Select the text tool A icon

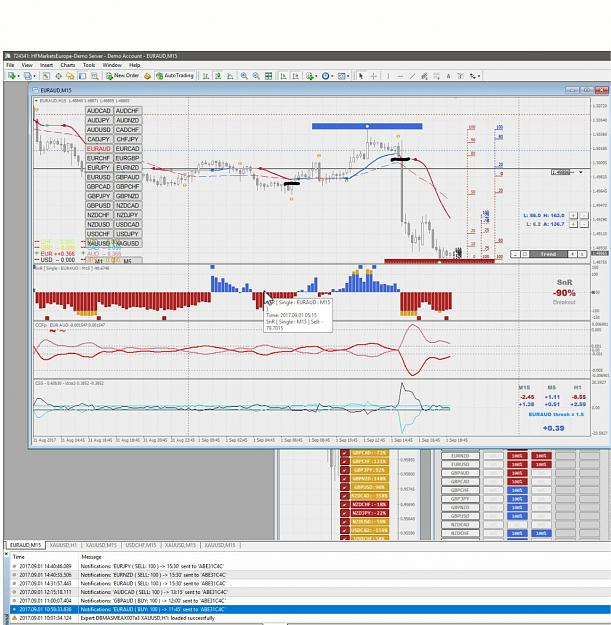448,76
